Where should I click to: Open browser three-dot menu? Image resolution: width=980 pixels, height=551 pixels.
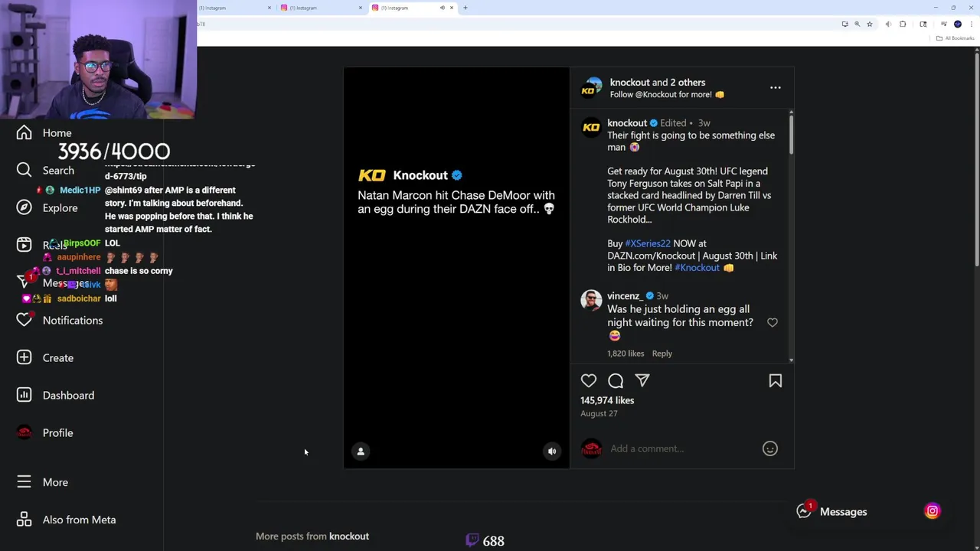pyautogui.click(x=971, y=24)
